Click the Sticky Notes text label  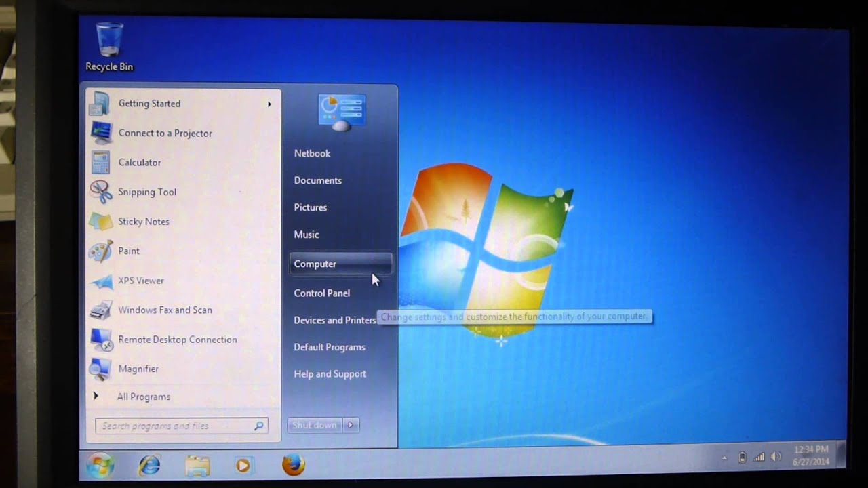point(143,222)
